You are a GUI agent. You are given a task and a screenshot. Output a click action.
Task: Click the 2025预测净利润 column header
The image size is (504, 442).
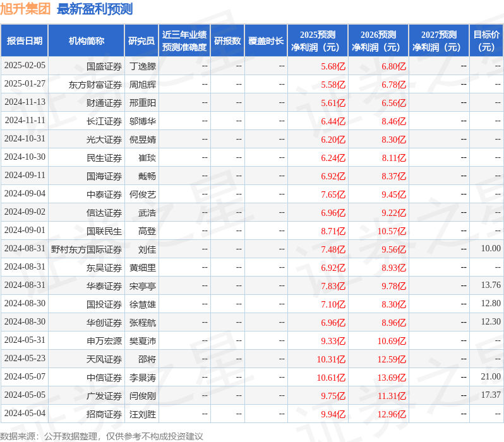pos(318,41)
